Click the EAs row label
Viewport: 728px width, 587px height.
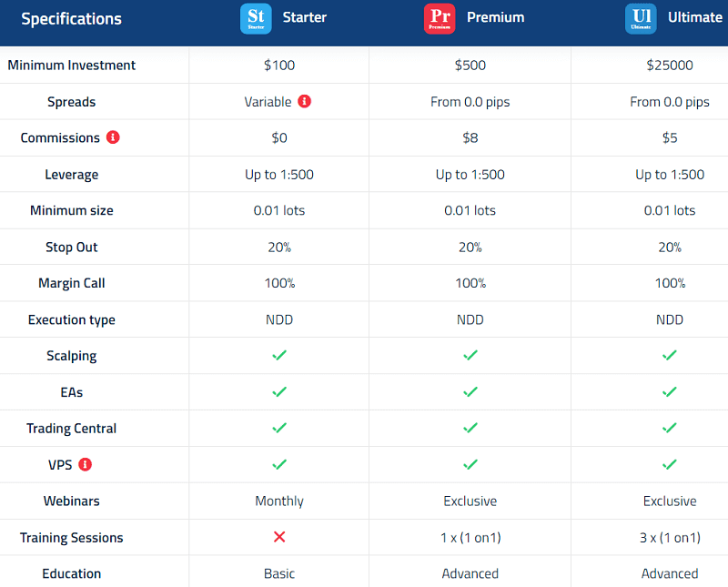click(72, 392)
